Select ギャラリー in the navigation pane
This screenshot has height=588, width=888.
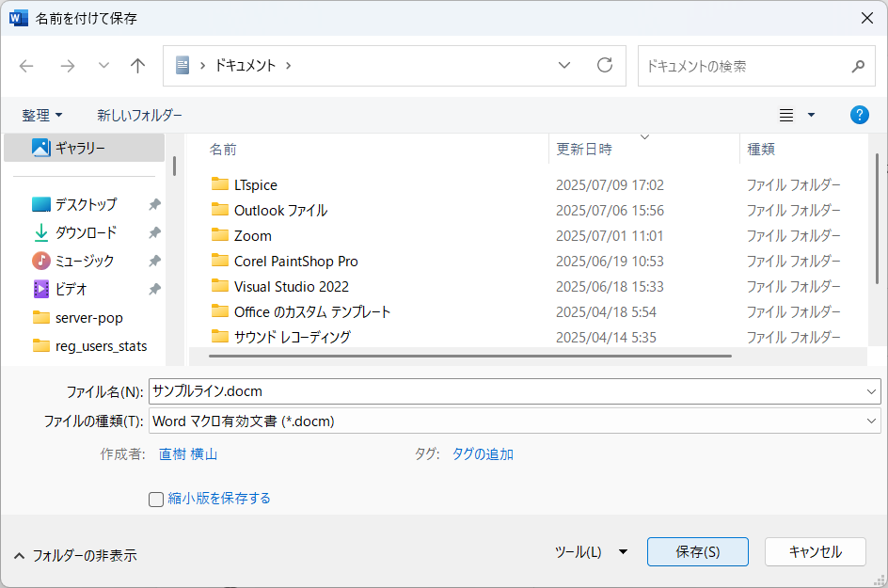tap(85, 148)
